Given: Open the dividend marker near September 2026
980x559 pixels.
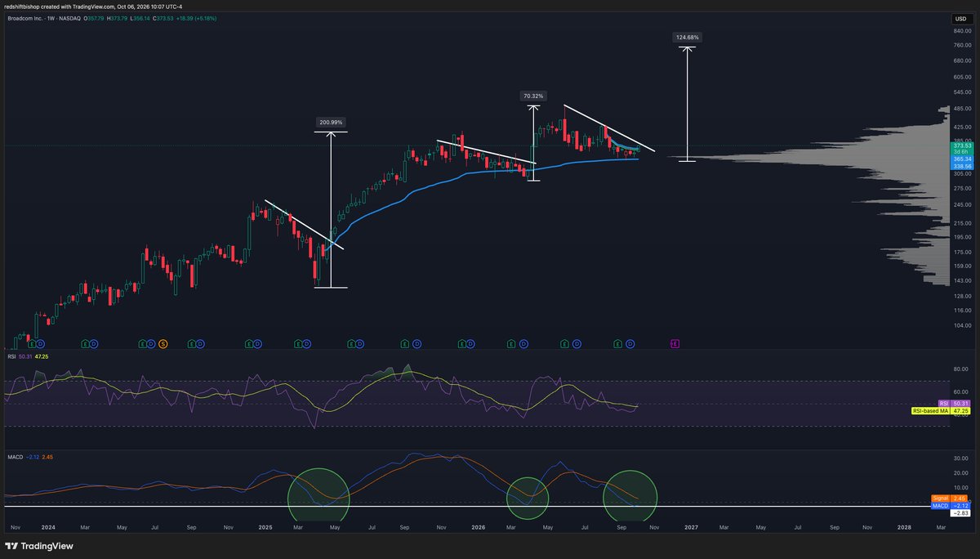Looking at the screenshot, I should (x=630, y=343).
